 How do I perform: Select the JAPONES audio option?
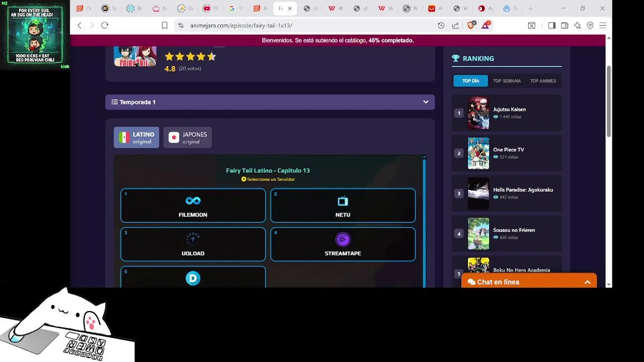[x=188, y=137]
